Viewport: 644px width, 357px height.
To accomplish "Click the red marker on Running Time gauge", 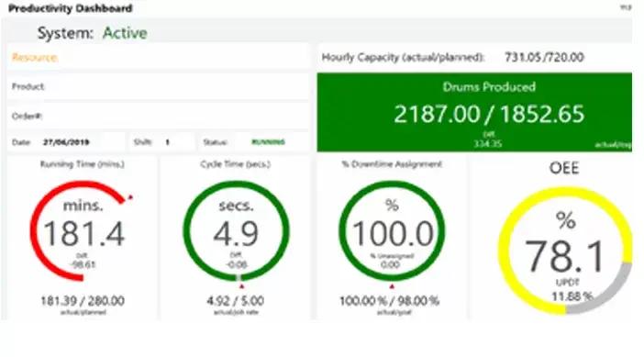I will [130, 197].
